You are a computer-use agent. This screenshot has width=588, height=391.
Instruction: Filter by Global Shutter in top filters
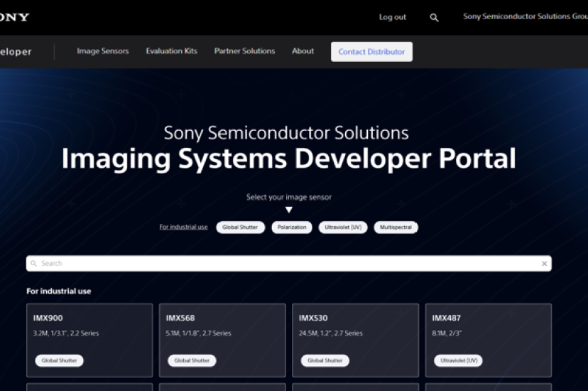240,227
